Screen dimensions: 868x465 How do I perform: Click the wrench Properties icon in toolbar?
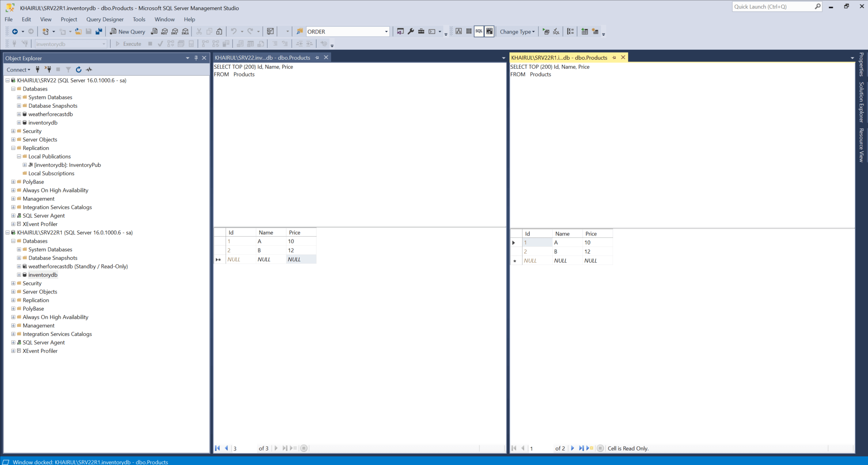pyautogui.click(x=411, y=32)
